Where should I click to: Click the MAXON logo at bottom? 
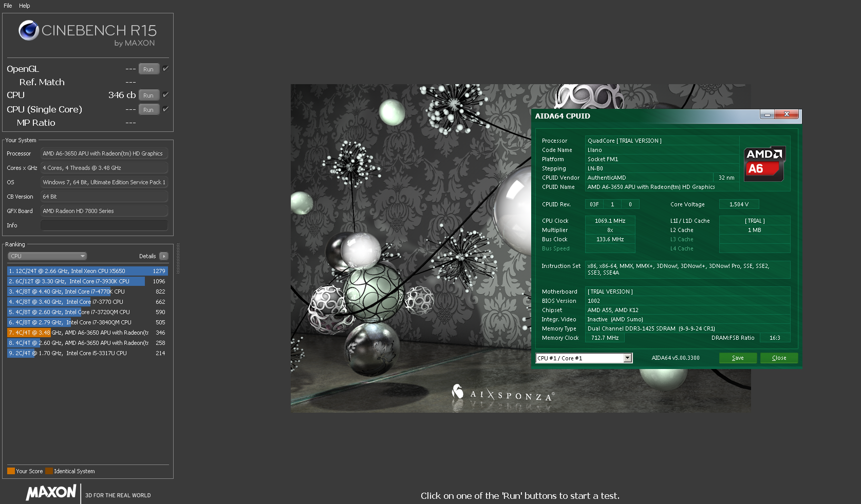(51, 493)
